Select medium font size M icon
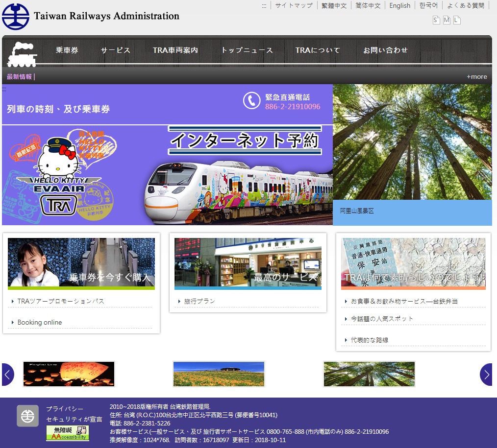 447,20
